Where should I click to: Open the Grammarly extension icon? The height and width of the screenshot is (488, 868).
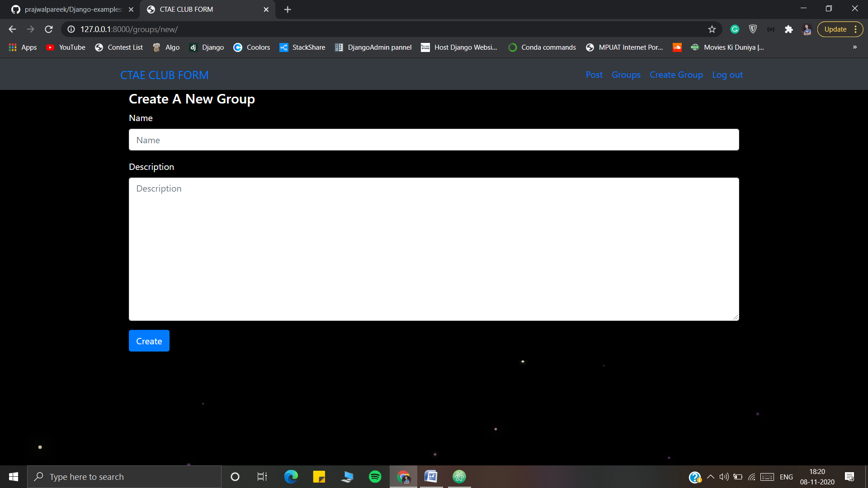click(735, 29)
